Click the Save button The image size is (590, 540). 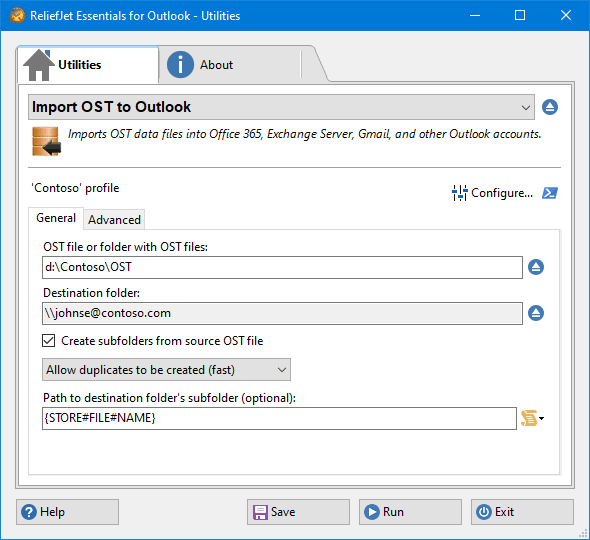tap(298, 512)
